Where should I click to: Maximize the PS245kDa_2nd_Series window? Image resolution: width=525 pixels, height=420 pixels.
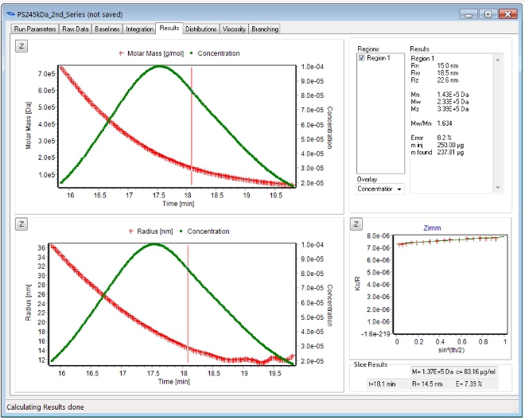[488, 14]
